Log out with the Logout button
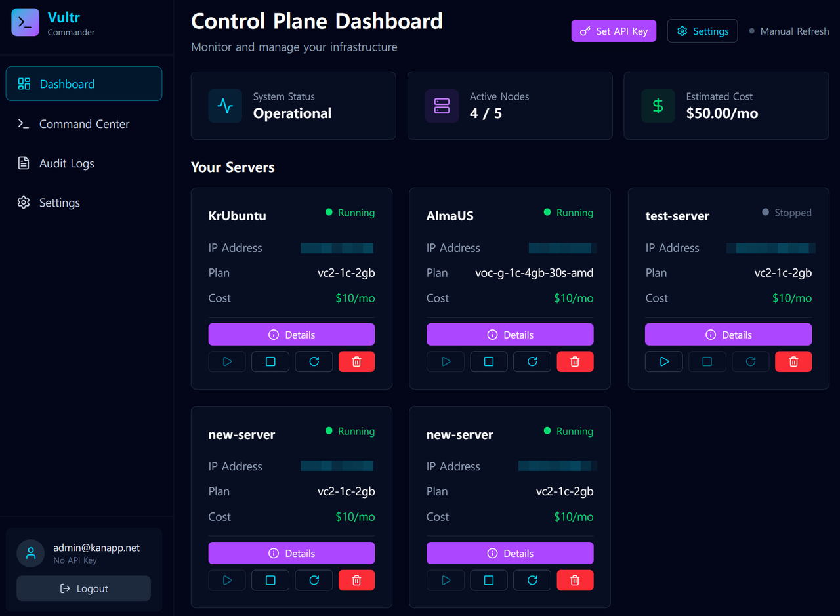 coord(84,588)
